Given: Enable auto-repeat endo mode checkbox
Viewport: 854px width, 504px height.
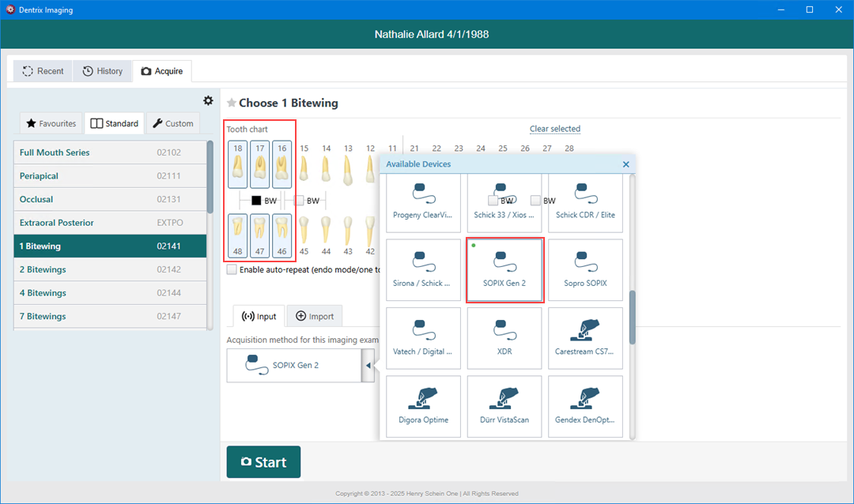Looking at the screenshot, I should [232, 269].
